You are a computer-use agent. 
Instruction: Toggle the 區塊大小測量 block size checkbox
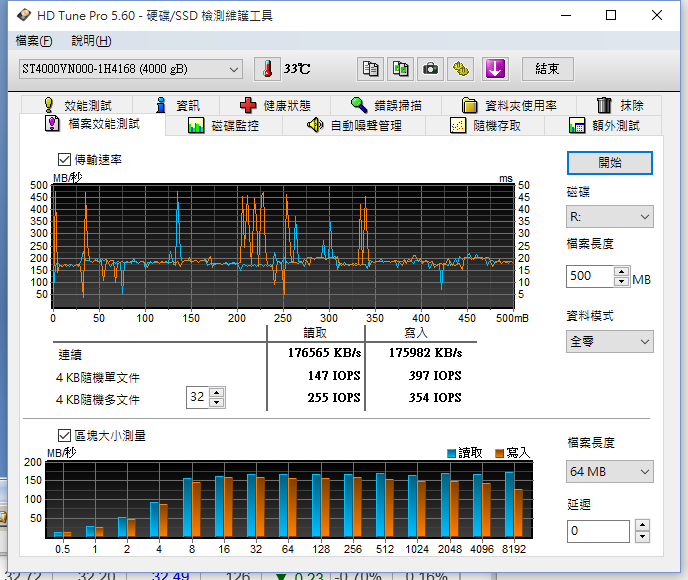pos(64,435)
